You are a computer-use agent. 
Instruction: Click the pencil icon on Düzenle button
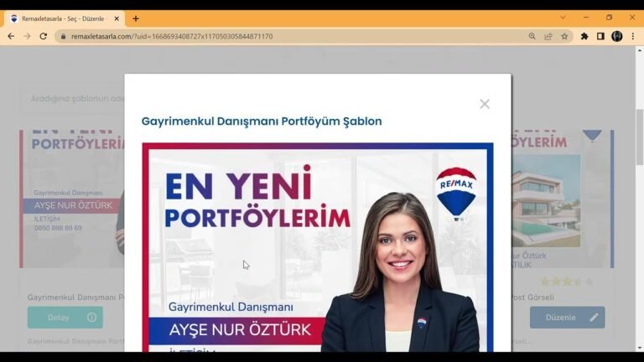click(x=594, y=318)
